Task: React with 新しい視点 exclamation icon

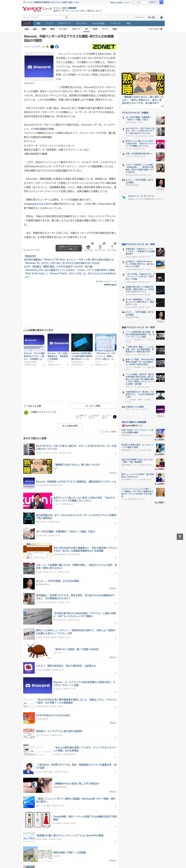Action: coord(112,247)
